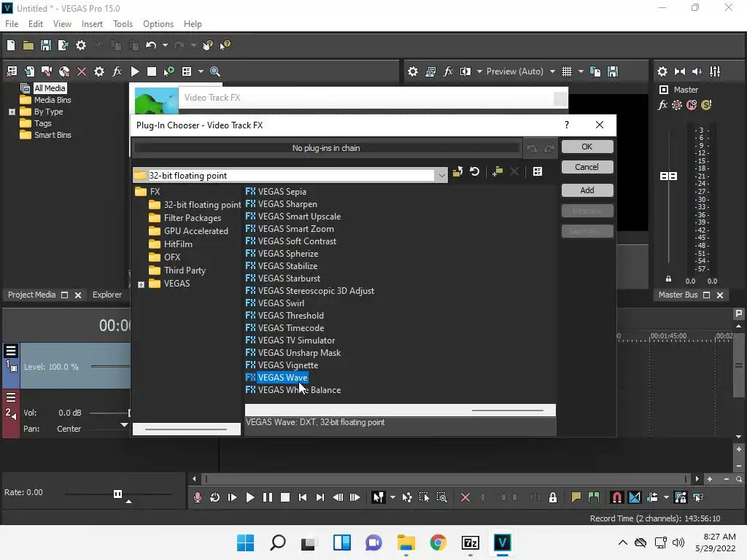The image size is (747, 560).
Task: Open Master FX on the Master bus
Action: click(x=662, y=105)
